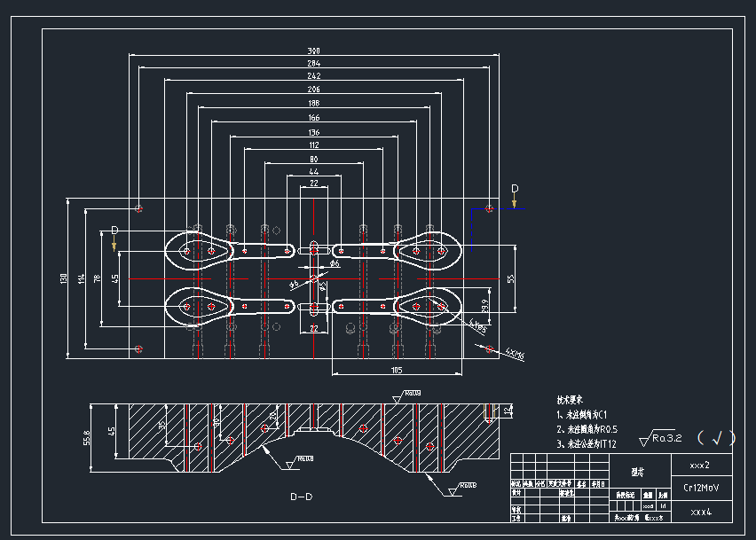
Task: Select the 188 dimension value
Action: point(314,103)
